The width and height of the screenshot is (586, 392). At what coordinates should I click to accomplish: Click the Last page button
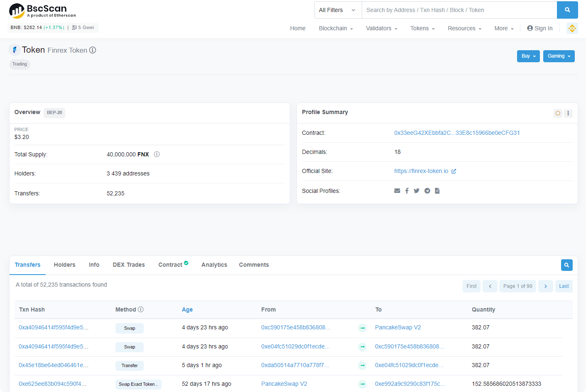coord(564,286)
